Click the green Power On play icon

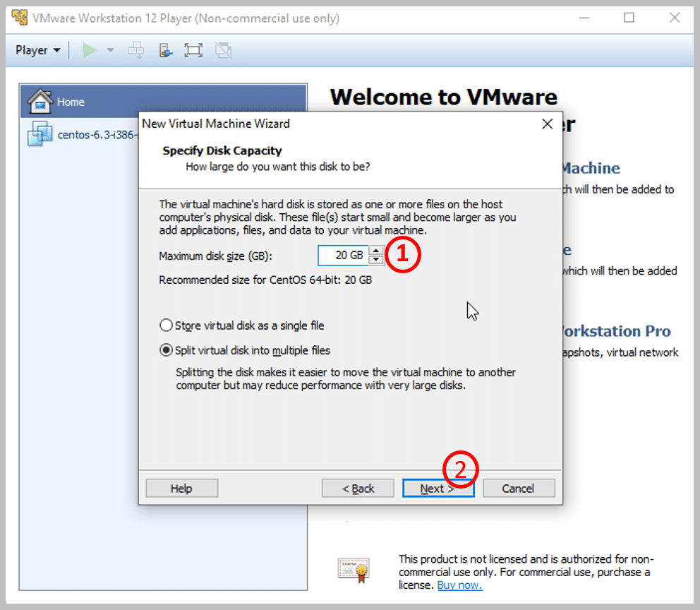(x=90, y=50)
